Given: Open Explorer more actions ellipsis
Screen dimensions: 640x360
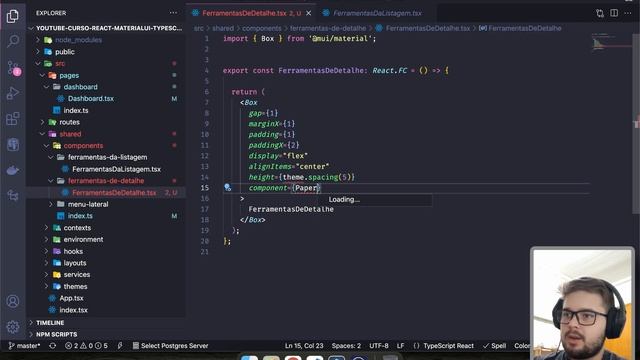Looking at the screenshot, I should (173, 13).
